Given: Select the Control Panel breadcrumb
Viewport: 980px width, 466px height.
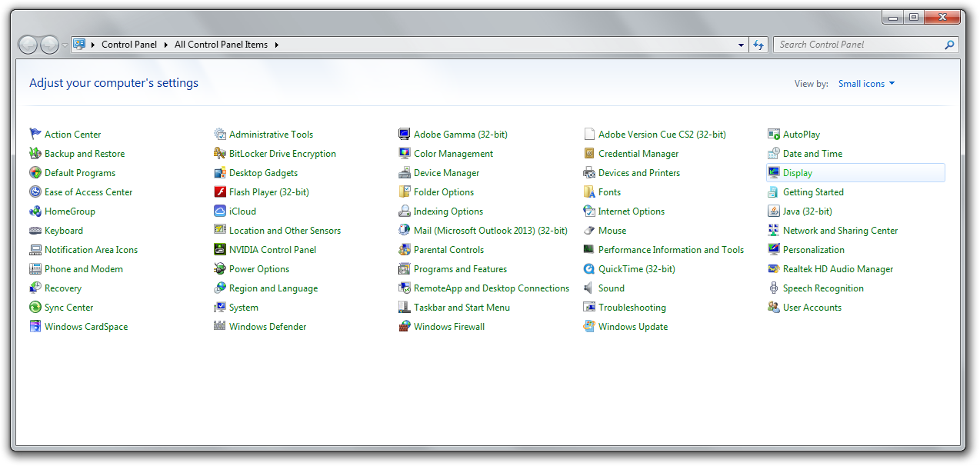Looking at the screenshot, I should click(129, 45).
